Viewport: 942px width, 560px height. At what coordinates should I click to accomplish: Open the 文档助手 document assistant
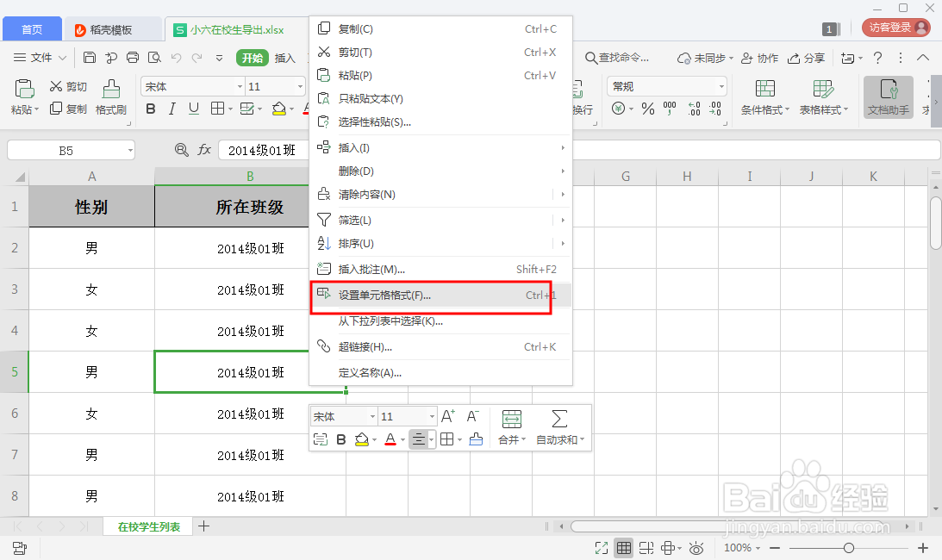(887, 96)
